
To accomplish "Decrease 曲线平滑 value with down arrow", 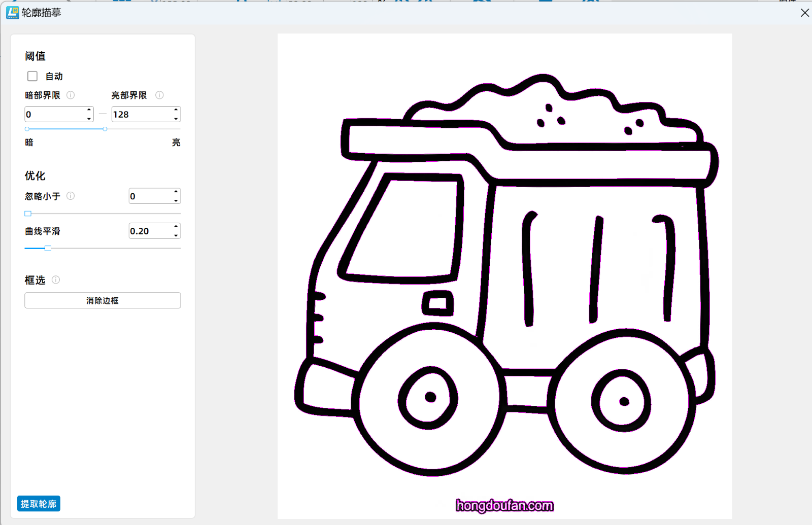I will click(x=176, y=235).
